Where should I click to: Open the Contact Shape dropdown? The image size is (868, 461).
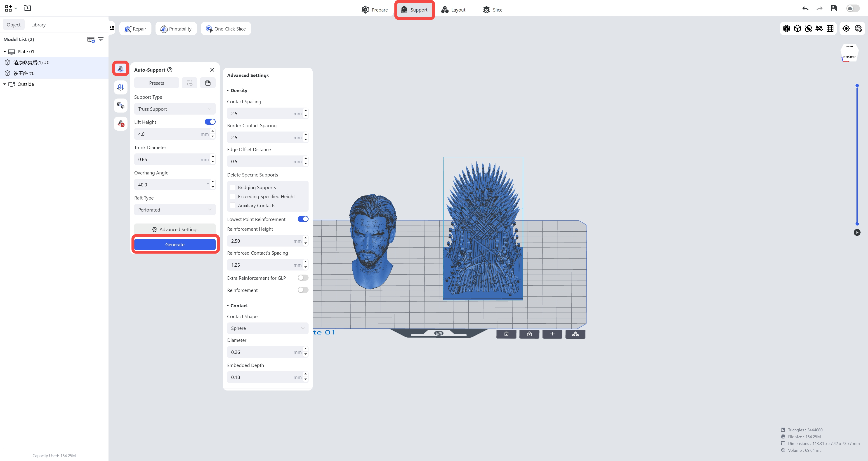pos(268,328)
